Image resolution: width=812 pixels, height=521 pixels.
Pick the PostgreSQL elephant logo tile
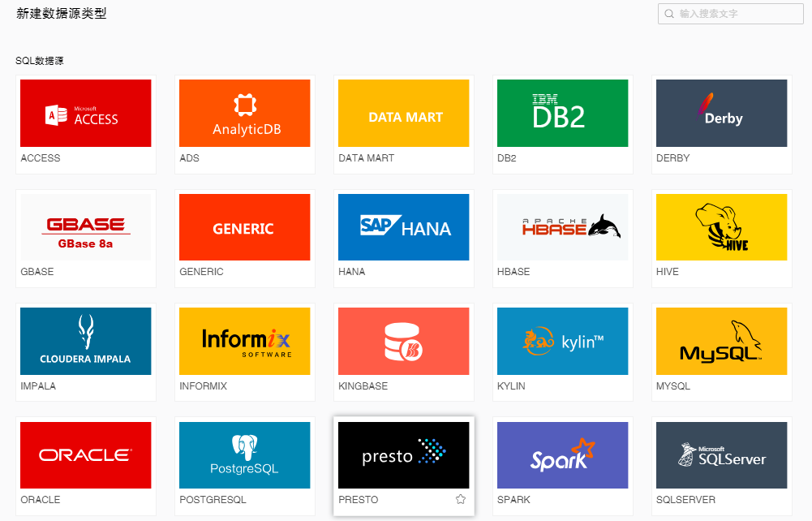click(244, 455)
